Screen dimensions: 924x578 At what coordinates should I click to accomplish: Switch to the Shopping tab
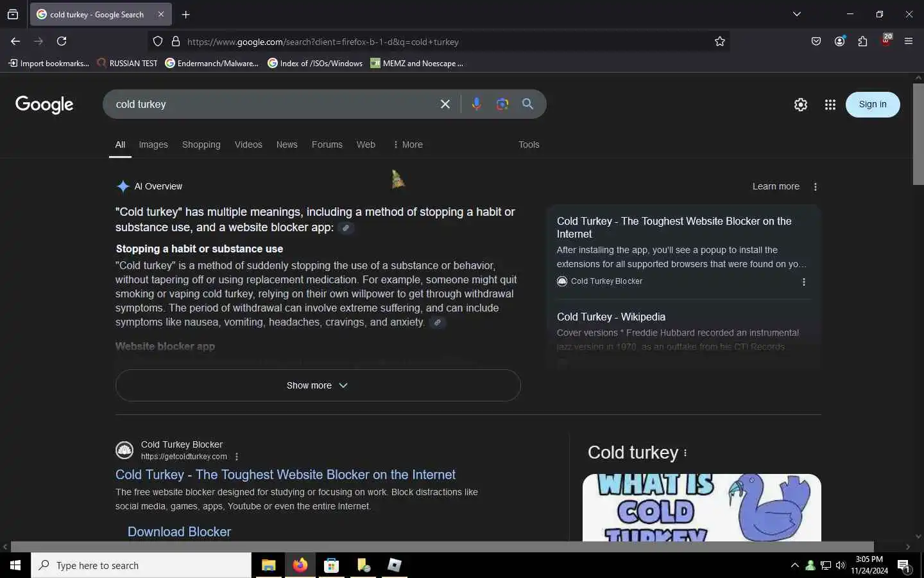pos(201,144)
